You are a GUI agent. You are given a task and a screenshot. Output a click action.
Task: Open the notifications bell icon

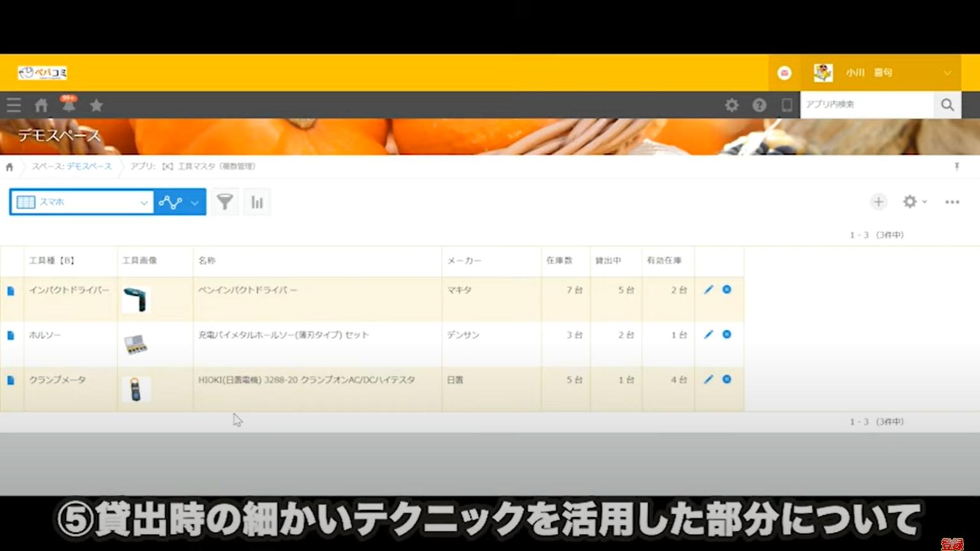coord(69,105)
